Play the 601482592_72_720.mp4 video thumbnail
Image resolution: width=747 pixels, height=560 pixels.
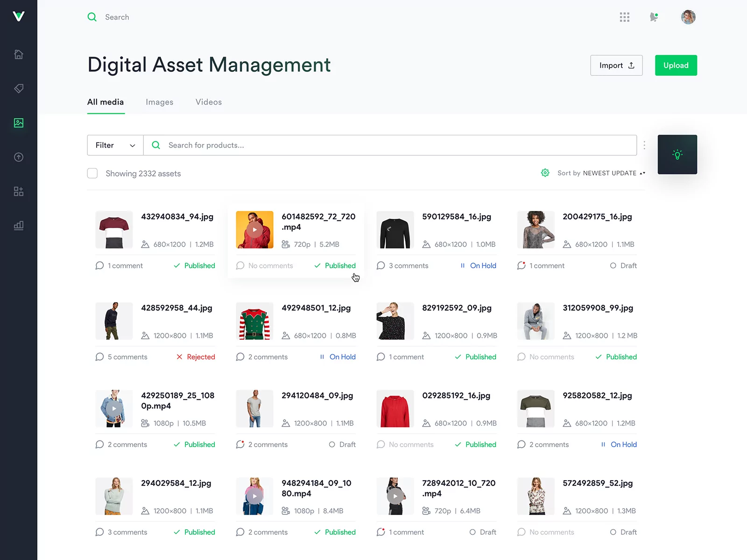[x=254, y=230]
